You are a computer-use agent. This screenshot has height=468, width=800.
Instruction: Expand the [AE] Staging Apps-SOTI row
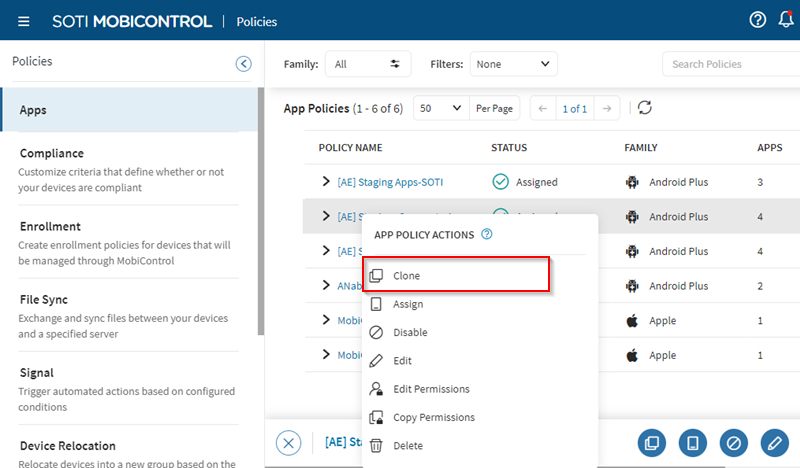click(326, 182)
